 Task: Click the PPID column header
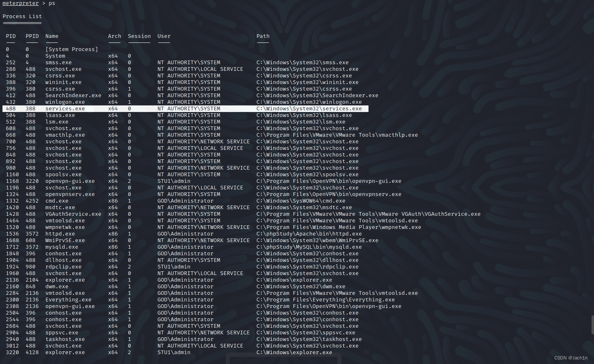(32, 36)
